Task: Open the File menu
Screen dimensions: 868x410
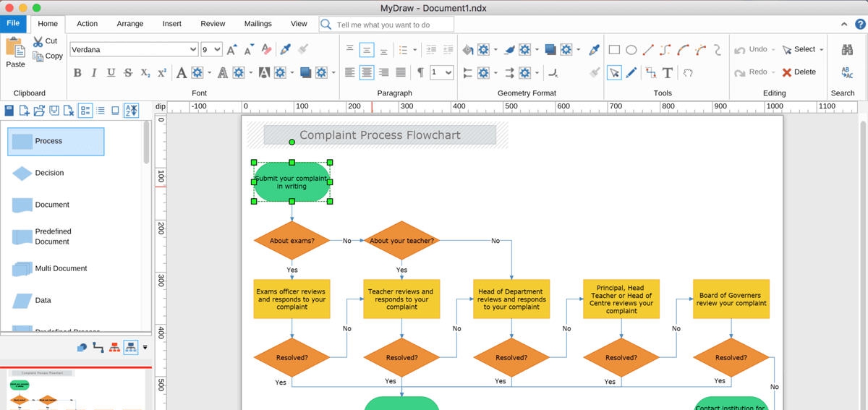Action: pyautogui.click(x=13, y=23)
